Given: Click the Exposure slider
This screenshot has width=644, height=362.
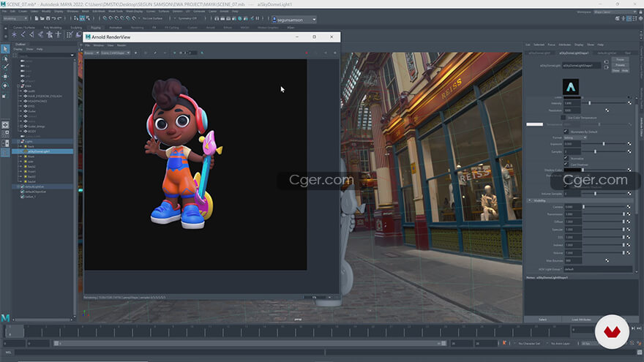Looking at the screenshot, I should (603, 144).
